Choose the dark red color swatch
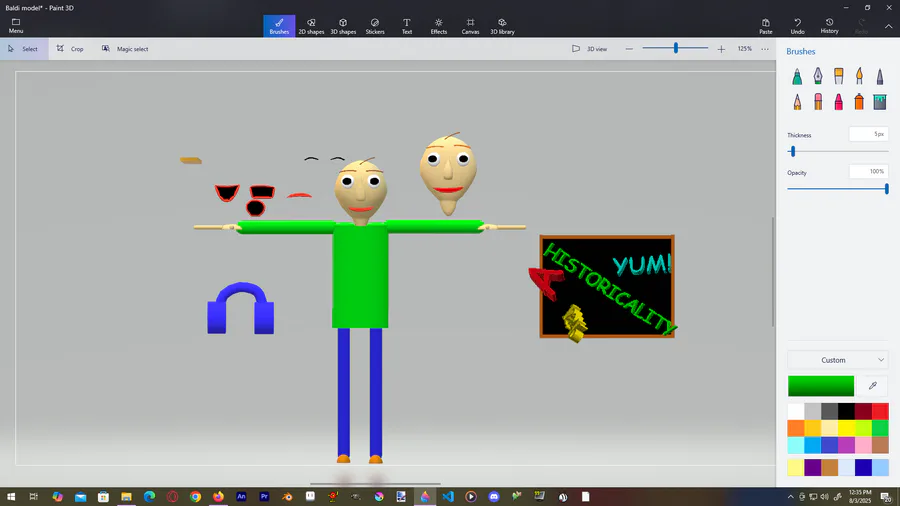This screenshot has height=506, width=900. click(x=863, y=411)
